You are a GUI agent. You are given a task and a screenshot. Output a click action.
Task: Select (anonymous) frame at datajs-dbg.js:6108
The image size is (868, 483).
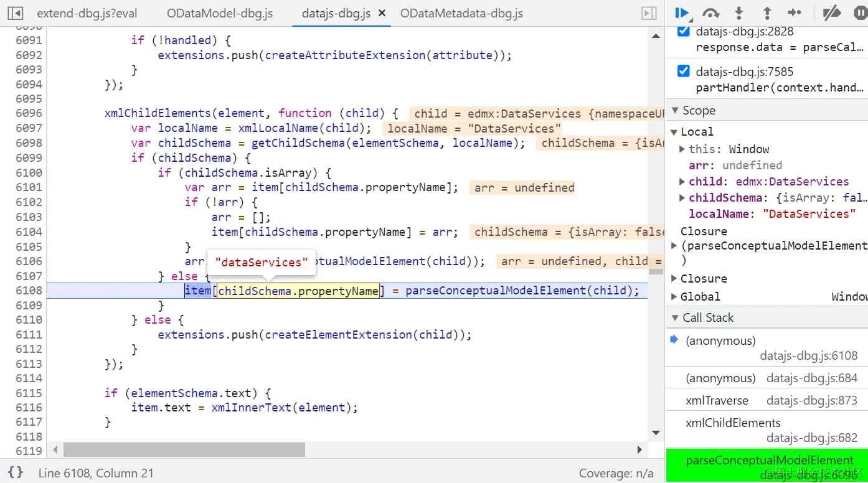click(x=767, y=348)
